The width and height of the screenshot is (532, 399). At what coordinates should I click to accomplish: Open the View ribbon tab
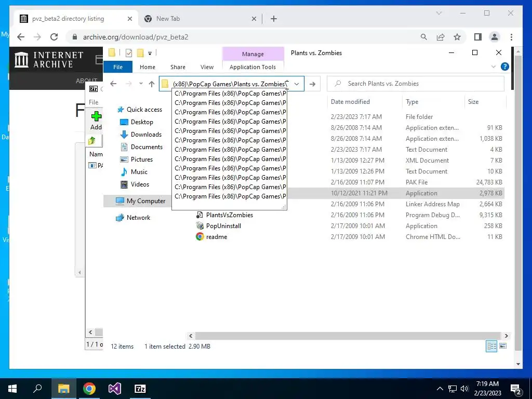207,67
